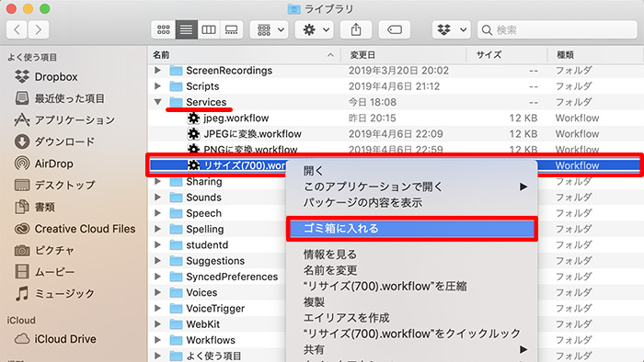Switch to icon view
The height and width of the screenshot is (362, 644).
tap(164, 29)
